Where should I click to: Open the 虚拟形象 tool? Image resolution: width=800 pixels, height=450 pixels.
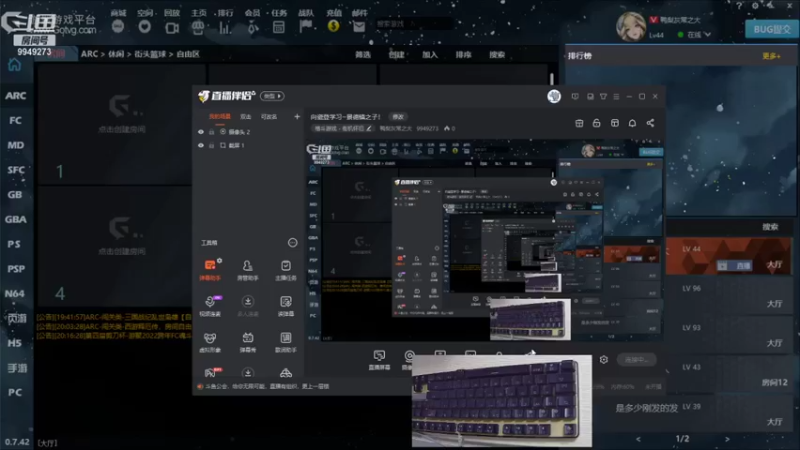(210, 342)
